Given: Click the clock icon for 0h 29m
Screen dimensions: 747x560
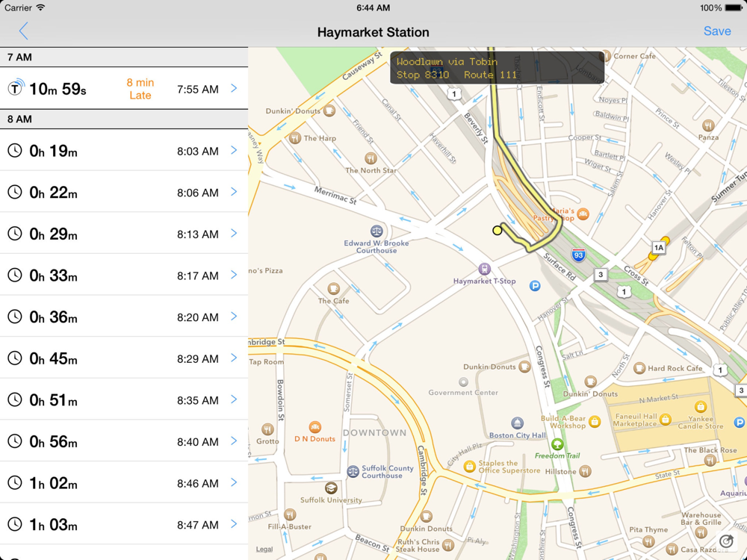Looking at the screenshot, I should tap(15, 233).
